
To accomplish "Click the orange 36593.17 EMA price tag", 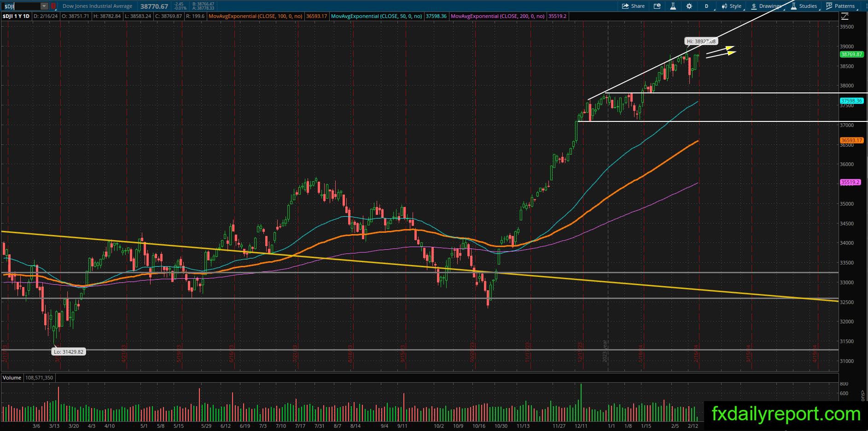I will click(x=851, y=140).
